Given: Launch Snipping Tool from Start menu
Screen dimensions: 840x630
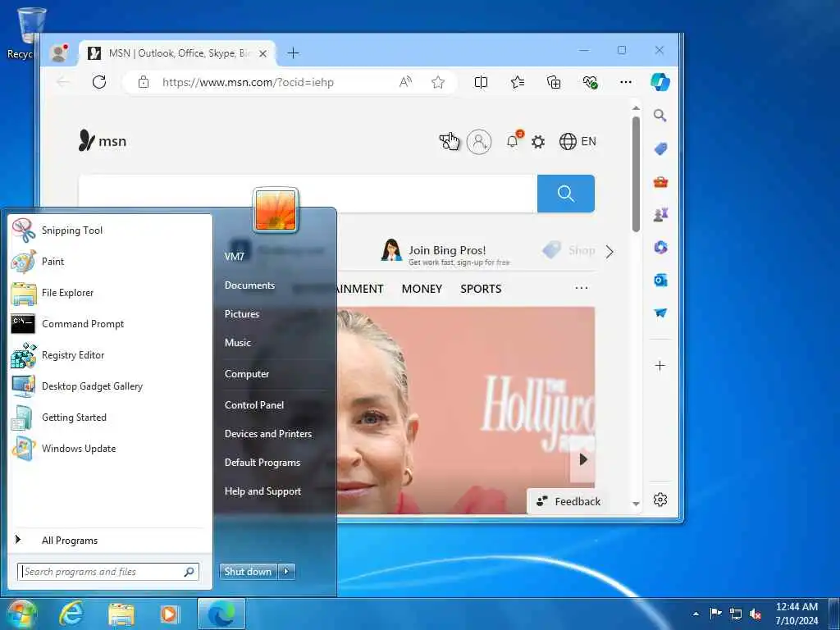Looking at the screenshot, I should tap(111, 231).
